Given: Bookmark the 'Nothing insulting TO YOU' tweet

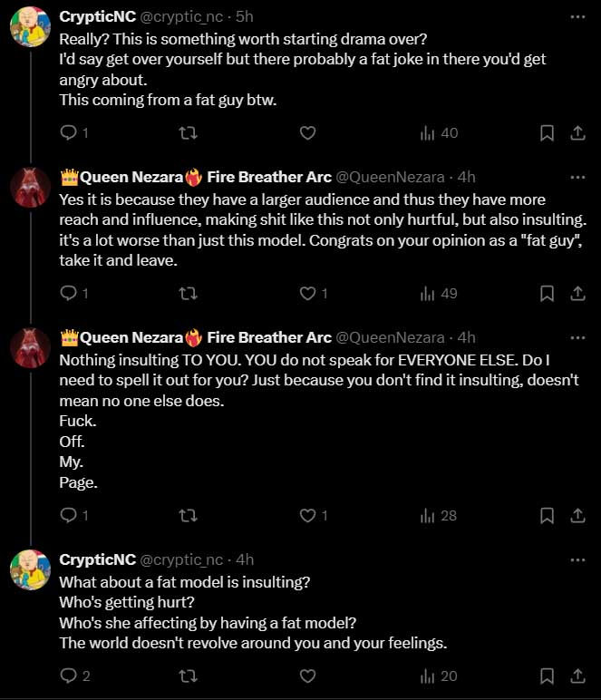Looking at the screenshot, I should pos(547,516).
